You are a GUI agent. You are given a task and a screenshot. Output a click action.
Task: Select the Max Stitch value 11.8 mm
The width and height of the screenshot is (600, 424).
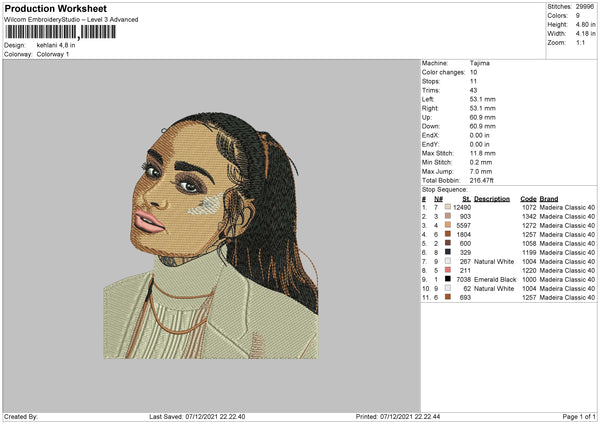(x=483, y=153)
